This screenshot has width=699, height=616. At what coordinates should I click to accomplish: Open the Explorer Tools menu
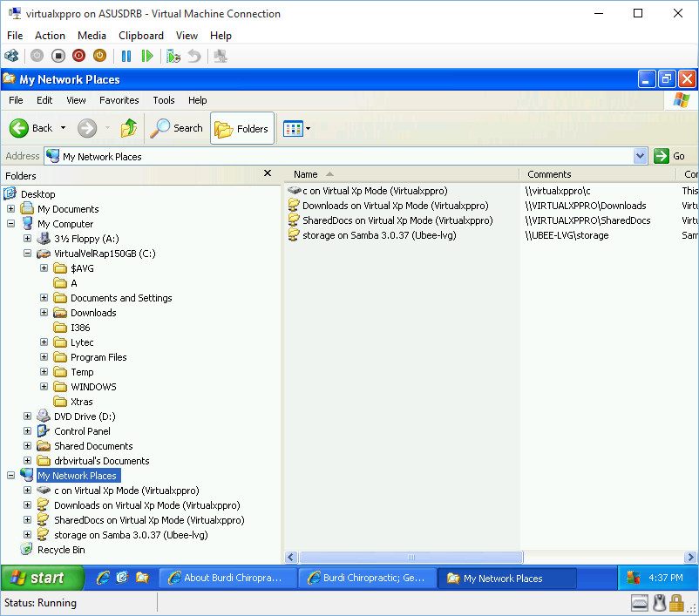click(x=164, y=100)
